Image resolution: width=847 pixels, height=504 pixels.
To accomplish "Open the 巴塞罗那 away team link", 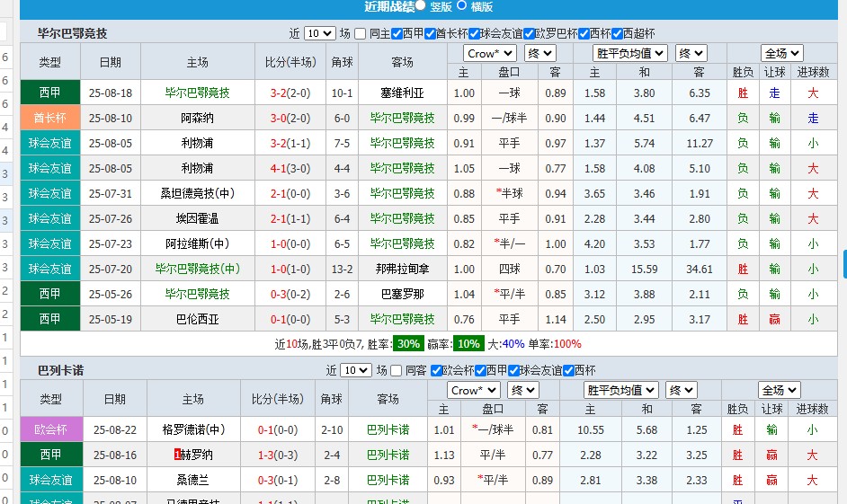I will click(402, 294).
